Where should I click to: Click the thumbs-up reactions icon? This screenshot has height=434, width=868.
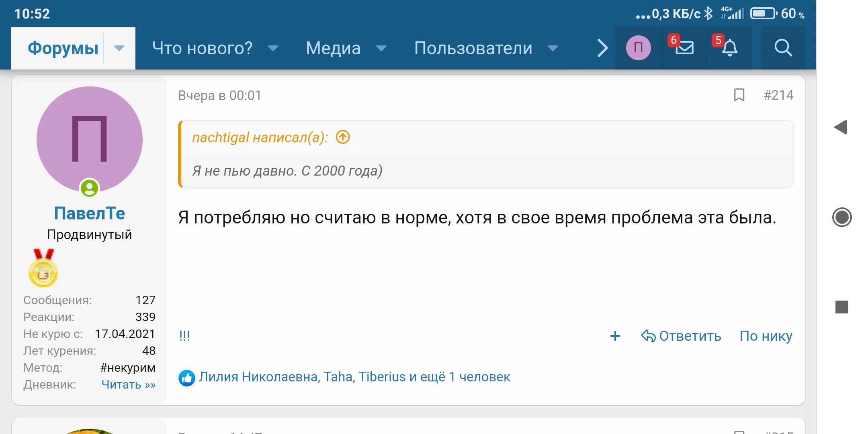(x=187, y=378)
